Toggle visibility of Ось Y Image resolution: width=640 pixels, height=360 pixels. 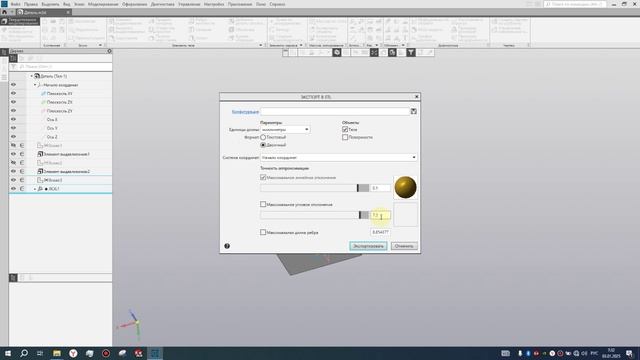click(13, 128)
